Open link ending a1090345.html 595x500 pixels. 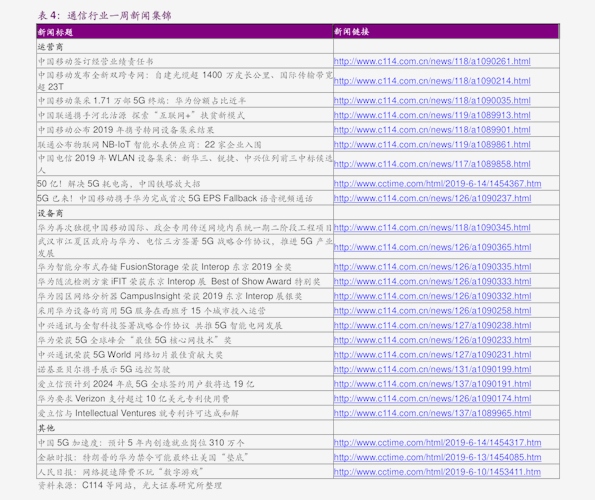coord(432,228)
